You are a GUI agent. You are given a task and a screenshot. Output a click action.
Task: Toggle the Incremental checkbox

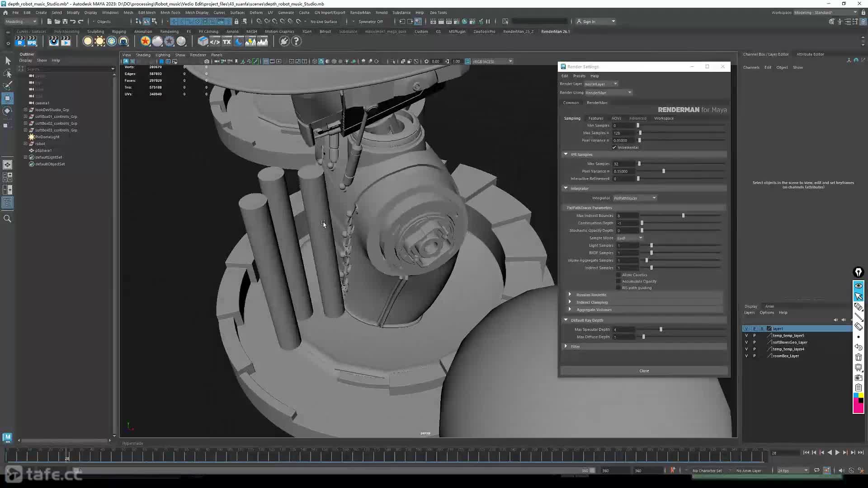pos(614,147)
